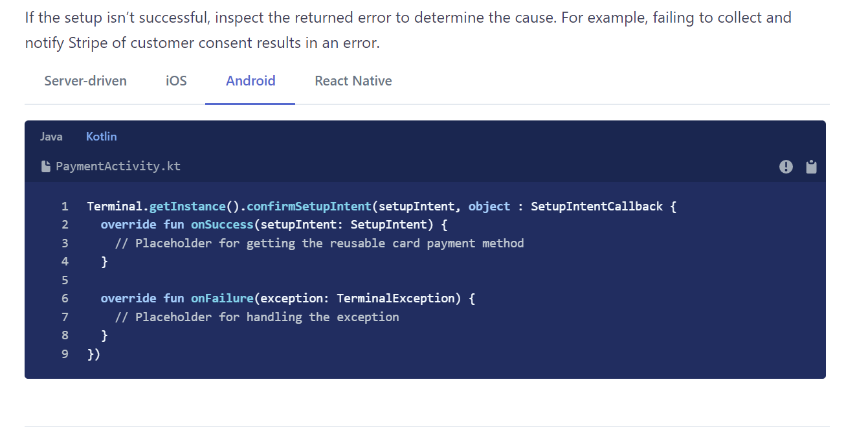
Task: Switch to the iOS tab
Action: [x=175, y=81]
